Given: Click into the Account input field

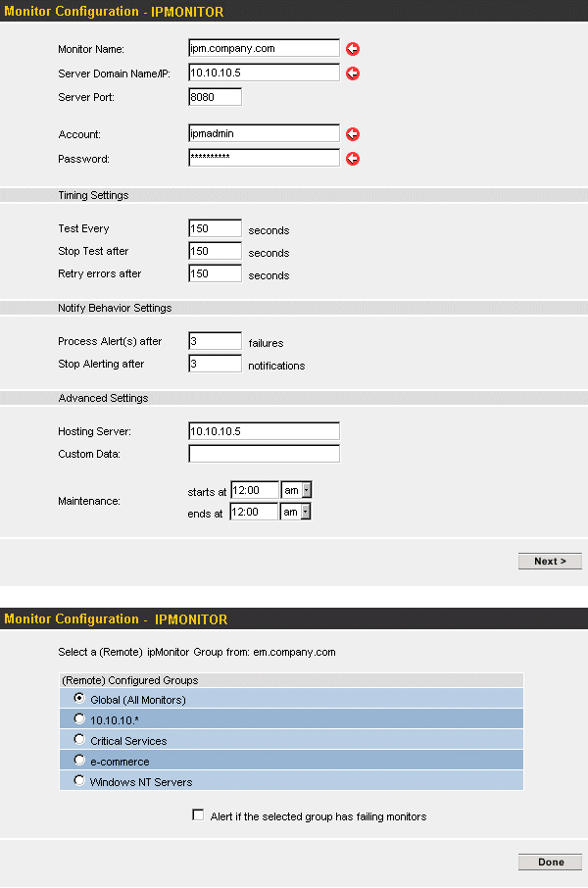Looking at the screenshot, I should pos(264,133).
